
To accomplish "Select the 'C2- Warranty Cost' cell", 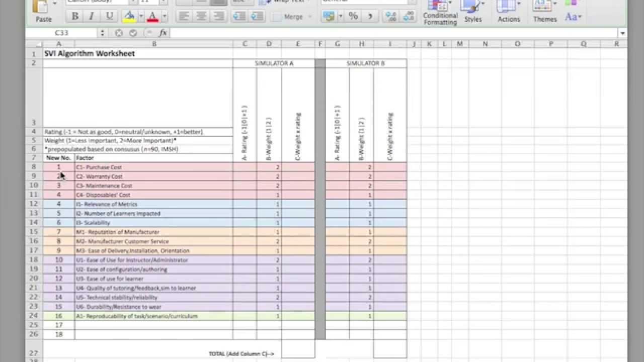I will [x=154, y=176].
